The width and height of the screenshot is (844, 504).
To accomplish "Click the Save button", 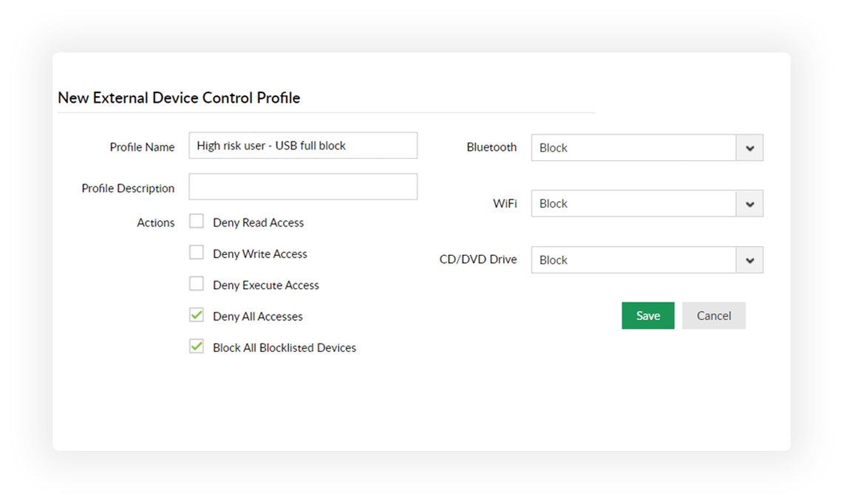I will coord(648,316).
